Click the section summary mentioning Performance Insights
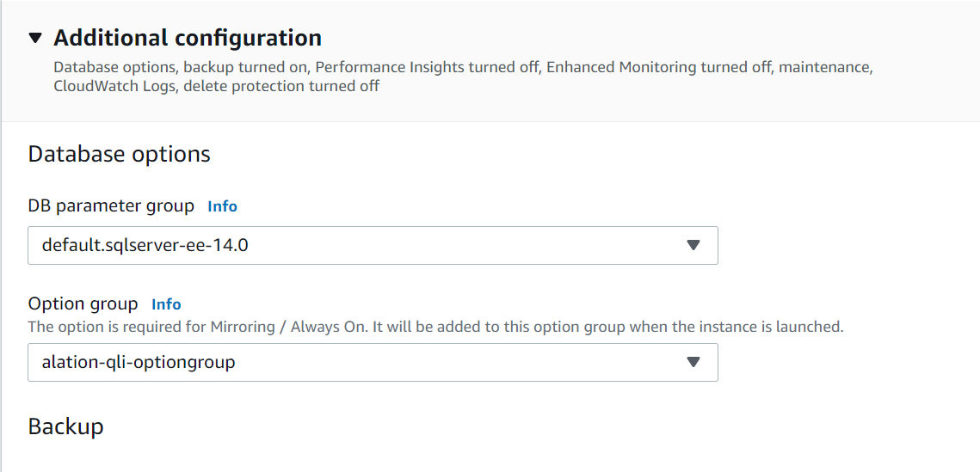 463,67
